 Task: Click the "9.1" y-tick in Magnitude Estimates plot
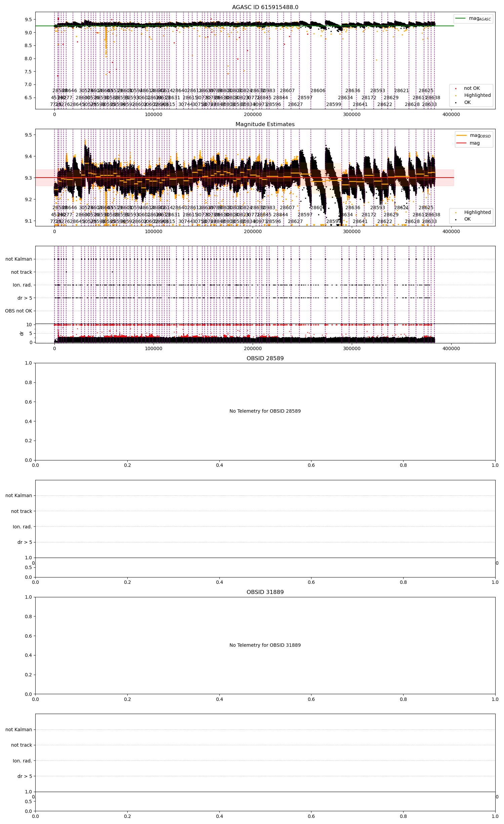(x=28, y=221)
